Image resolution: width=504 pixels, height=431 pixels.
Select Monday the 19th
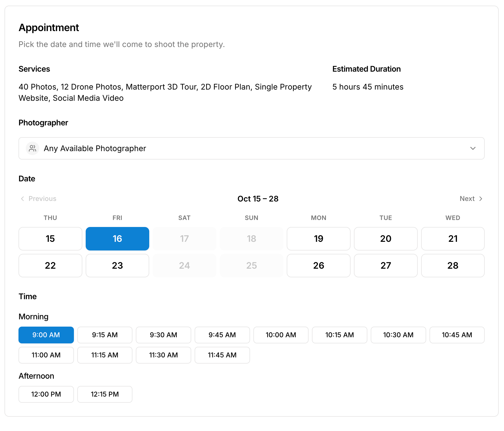coord(319,239)
